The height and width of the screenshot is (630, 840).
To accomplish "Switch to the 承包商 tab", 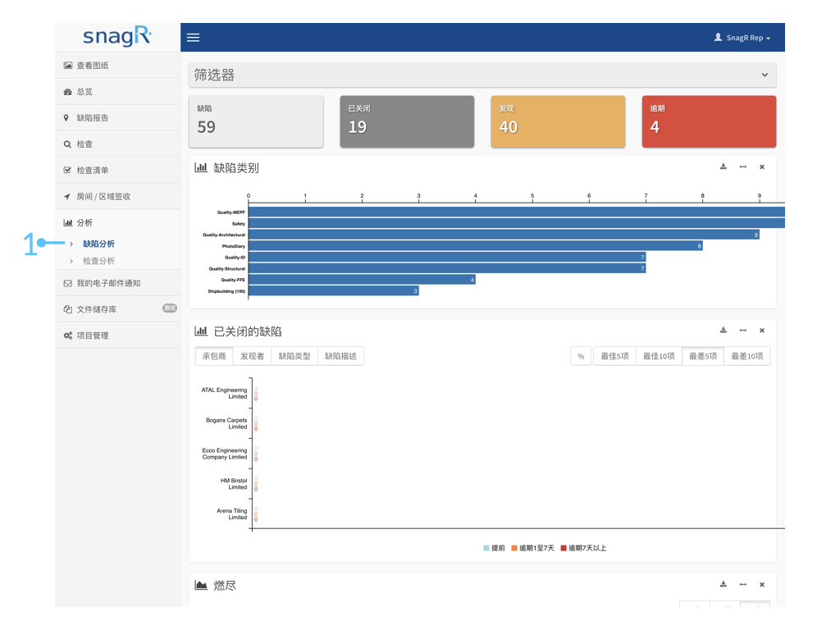I will click(x=214, y=356).
